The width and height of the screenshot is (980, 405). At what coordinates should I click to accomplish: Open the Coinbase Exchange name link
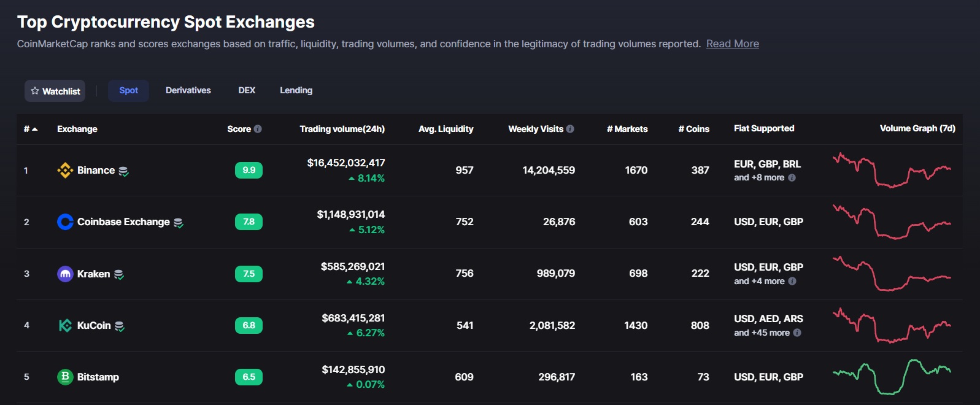pyautogui.click(x=123, y=222)
